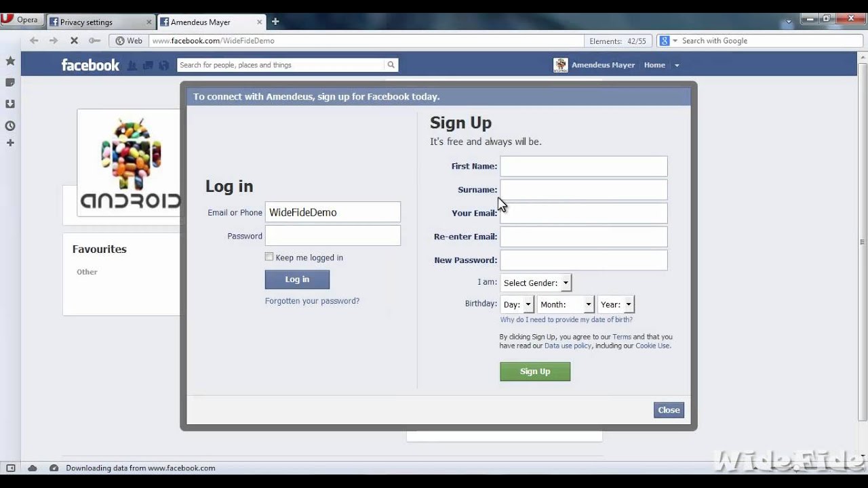Viewport: 868px width, 488px height.
Task: Close the sign-up dialog with Close button
Action: coord(669,410)
